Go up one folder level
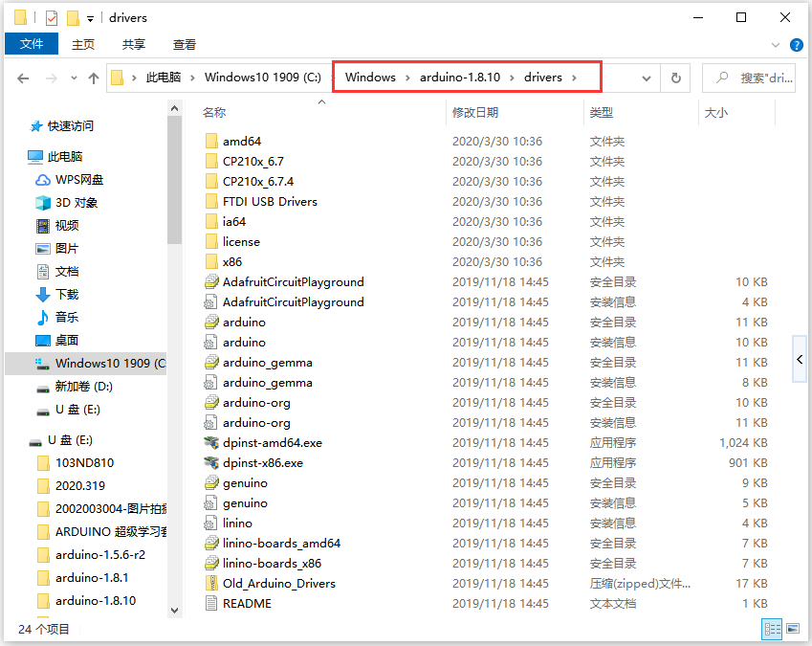Screen dimensions: 812x646 94,78
